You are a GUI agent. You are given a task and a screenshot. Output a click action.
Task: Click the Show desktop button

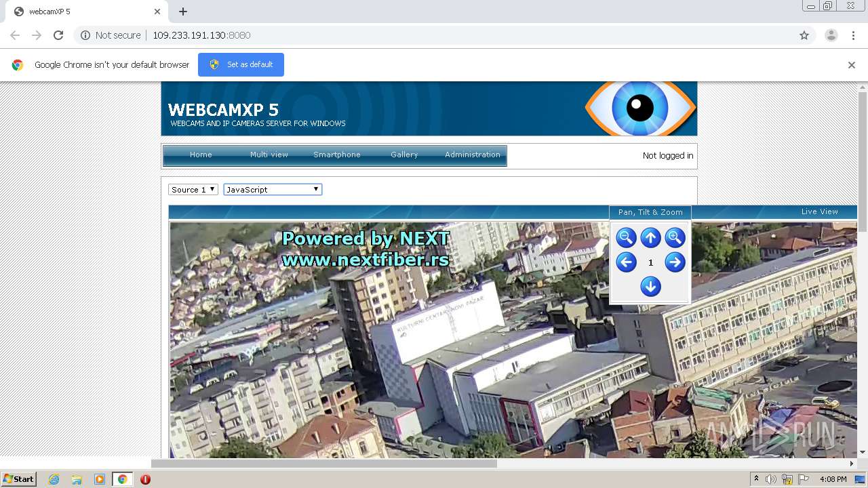(x=861, y=479)
